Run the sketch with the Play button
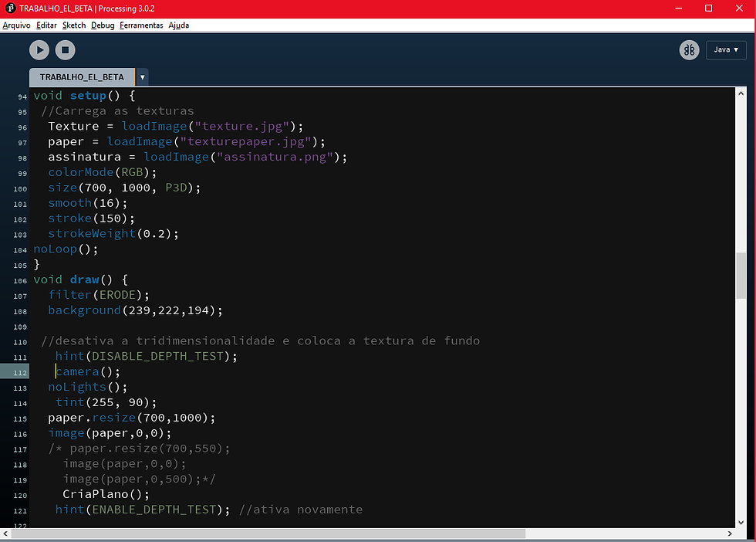Image resolution: width=756 pixels, height=542 pixels. (39, 49)
